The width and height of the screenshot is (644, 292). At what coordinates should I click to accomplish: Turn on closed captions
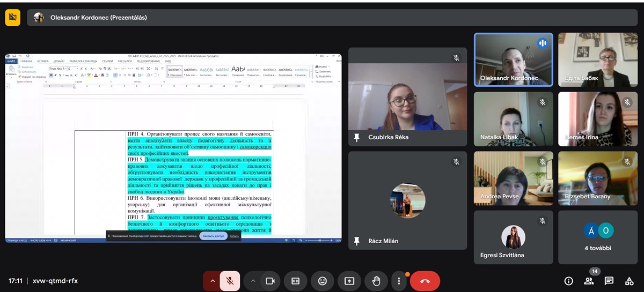pyautogui.click(x=295, y=281)
